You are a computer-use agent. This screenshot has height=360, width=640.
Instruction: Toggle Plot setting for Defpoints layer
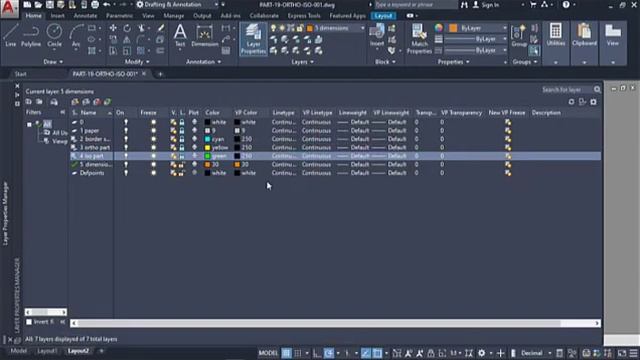tap(194, 173)
